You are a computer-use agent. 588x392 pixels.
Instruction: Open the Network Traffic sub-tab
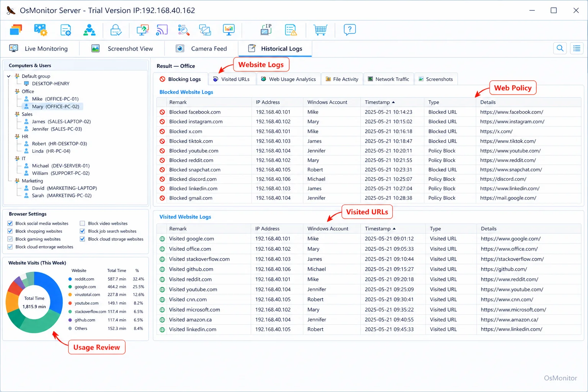tap(388, 79)
